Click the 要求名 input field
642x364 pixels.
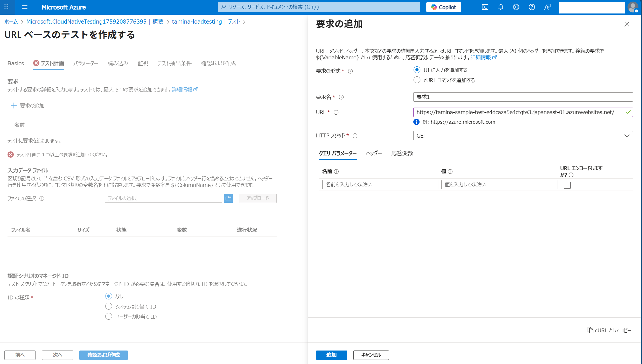(x=523, y=97)
